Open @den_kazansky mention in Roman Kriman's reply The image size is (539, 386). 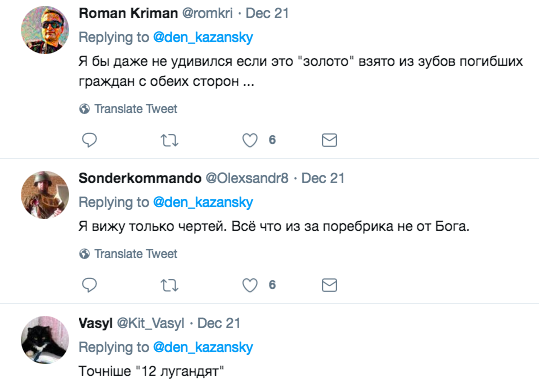point(203,37)
